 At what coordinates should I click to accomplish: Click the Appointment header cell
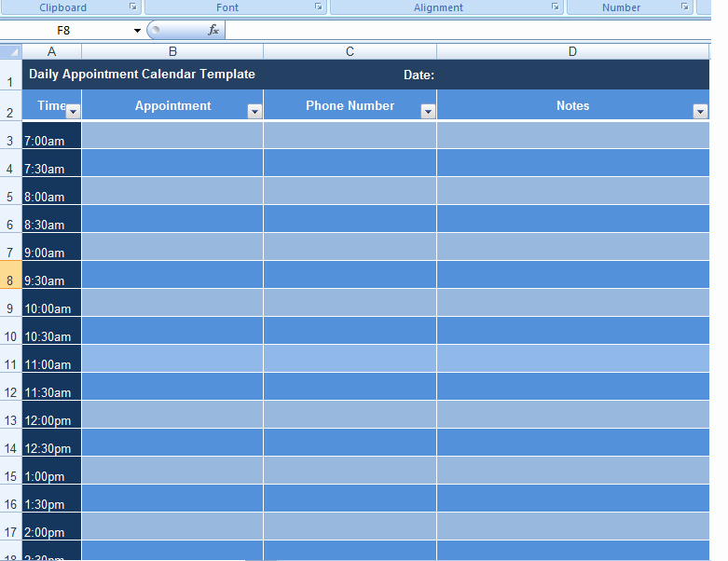(172, 105)
